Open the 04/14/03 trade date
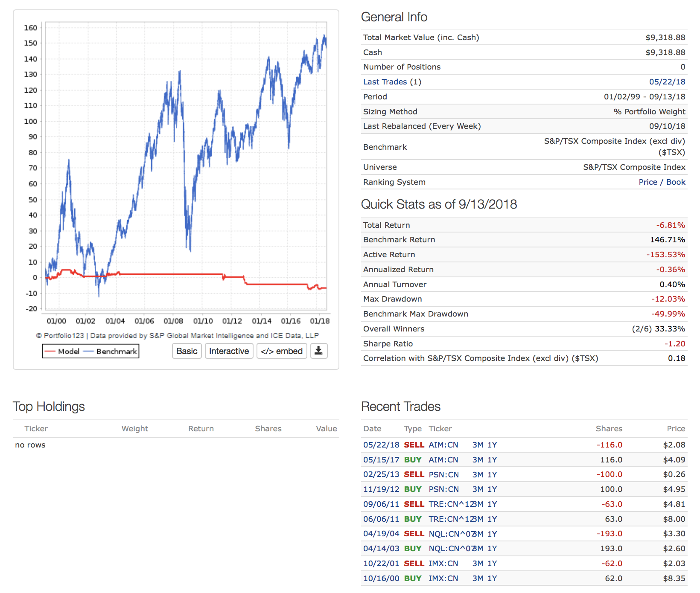This screenshot has width=700, height=593. click(381, 549)
